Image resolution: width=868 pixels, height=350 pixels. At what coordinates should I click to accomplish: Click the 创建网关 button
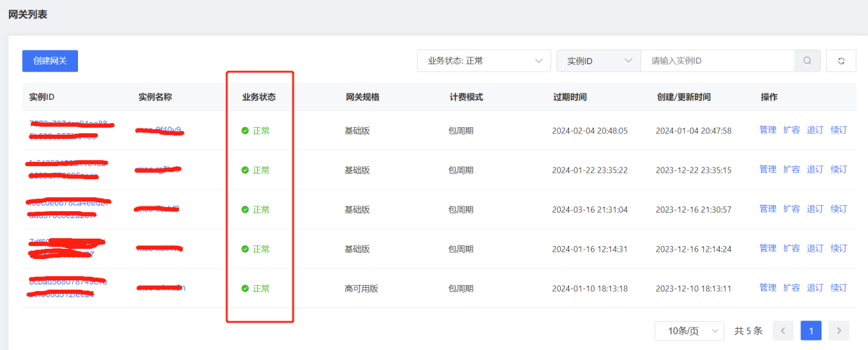coord(50,61)
